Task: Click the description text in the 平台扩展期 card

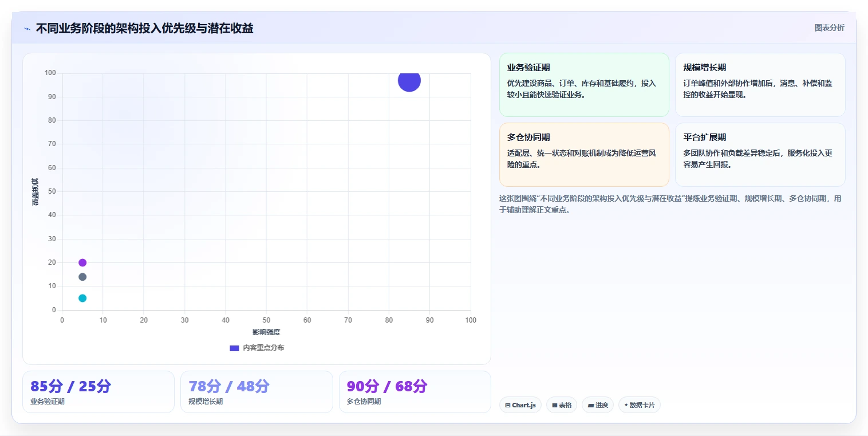Action: coord(757,159)
